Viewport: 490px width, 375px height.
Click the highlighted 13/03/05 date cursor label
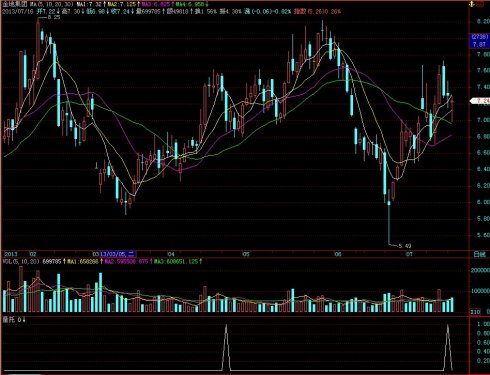click(118, 254)
